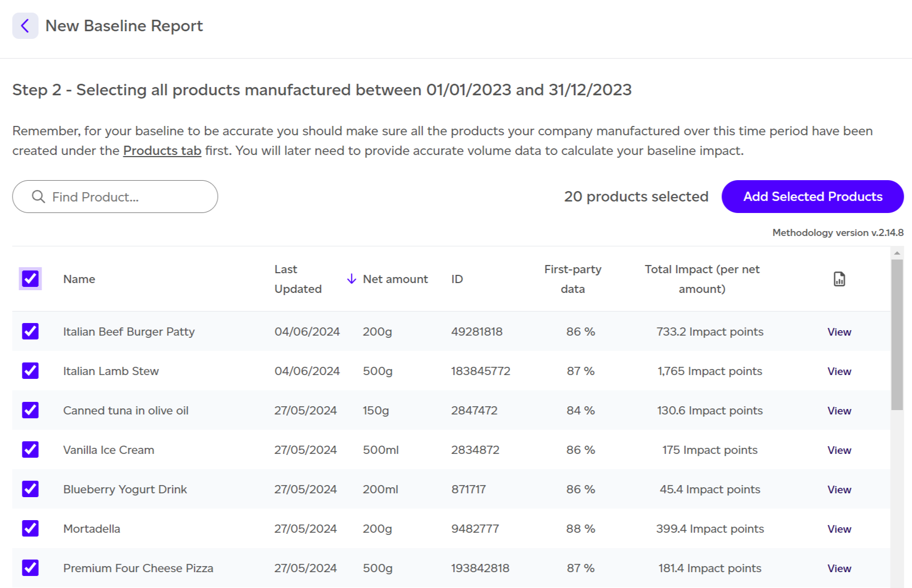Screen dimensions: 912x588
Task: Click ID 871717 cell
Action: point(469,489)
